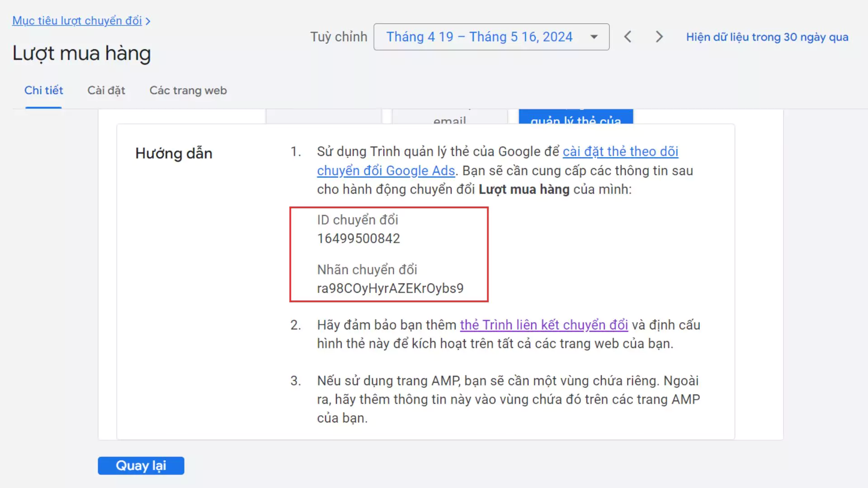Click the date range Tháng 4 19 – Tháng 5 16 field
868x488 pixels.
479,37
